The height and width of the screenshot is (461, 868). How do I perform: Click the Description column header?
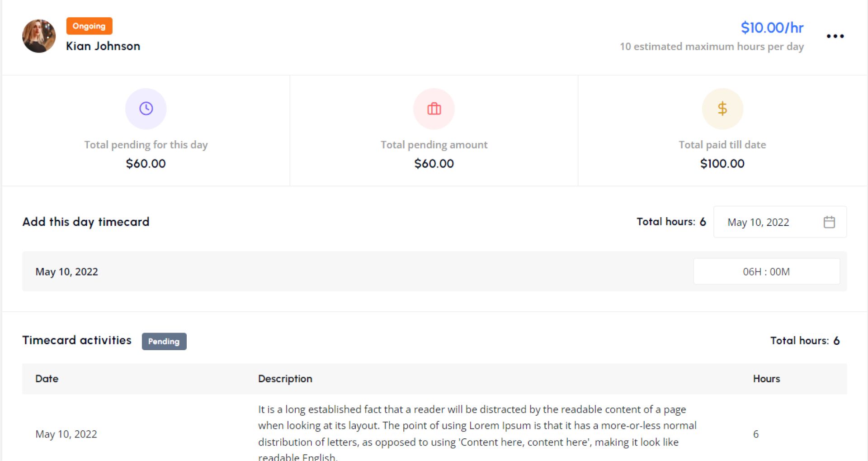[x=285, y=379]
